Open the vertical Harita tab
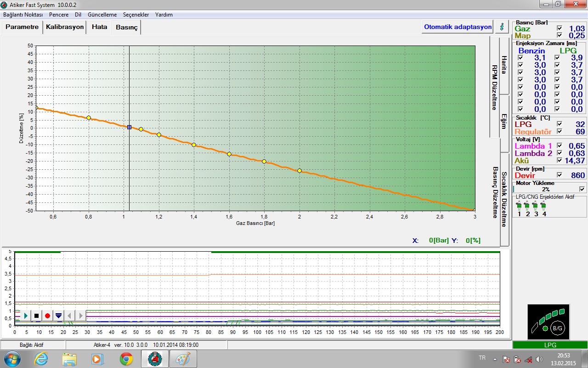Viewport: 588px width, 368px height. pos(504,65)
